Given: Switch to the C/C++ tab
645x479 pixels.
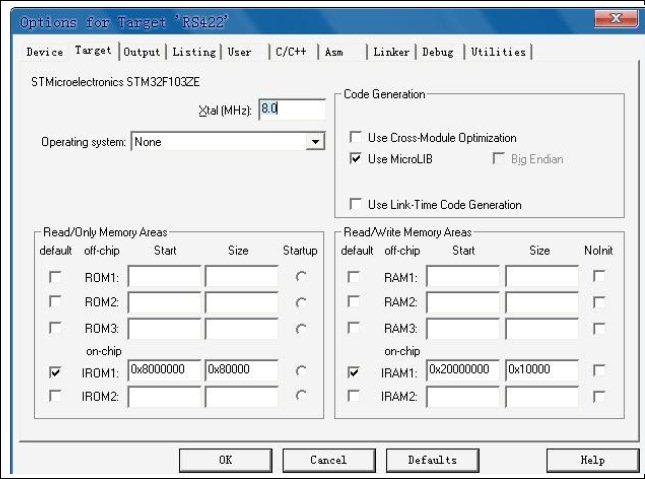Looking at the screenshot, I should pyautogui.click(x=291, y=52).
